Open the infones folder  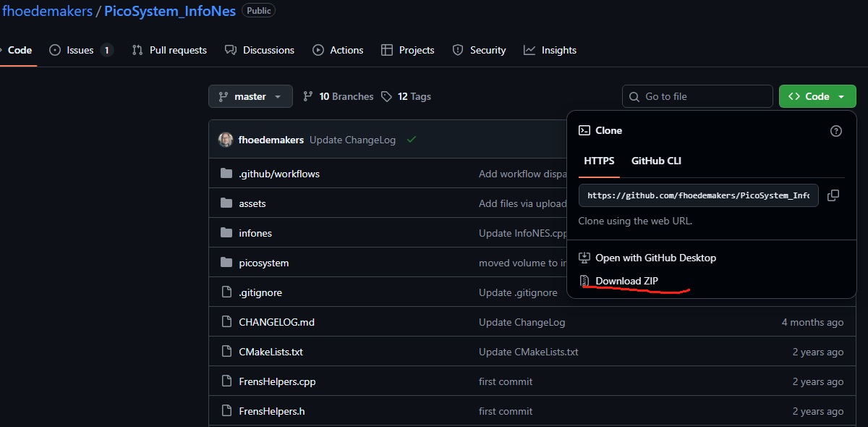point(255,233)
